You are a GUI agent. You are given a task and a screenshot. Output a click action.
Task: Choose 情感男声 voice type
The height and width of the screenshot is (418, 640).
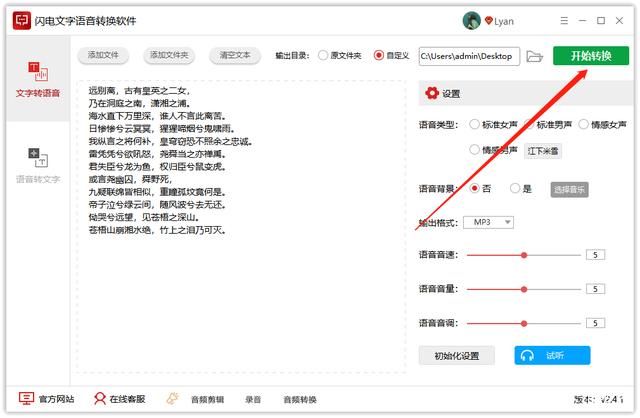pos(474,149)
